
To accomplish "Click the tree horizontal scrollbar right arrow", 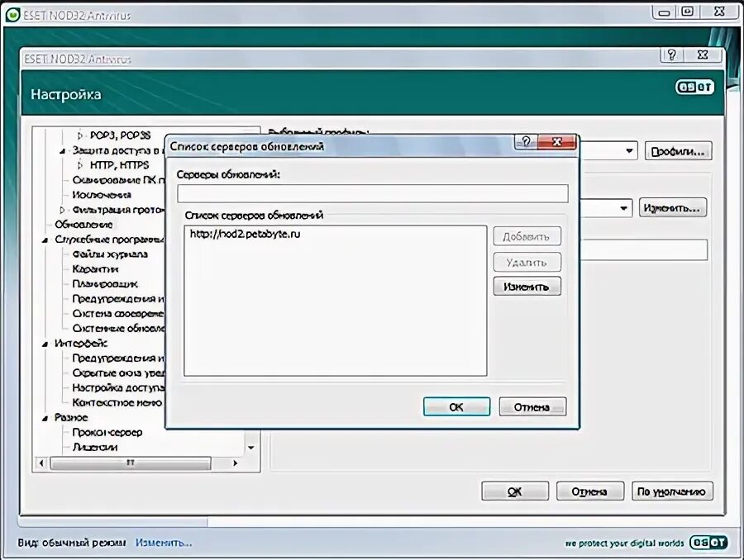I will 235,463.
